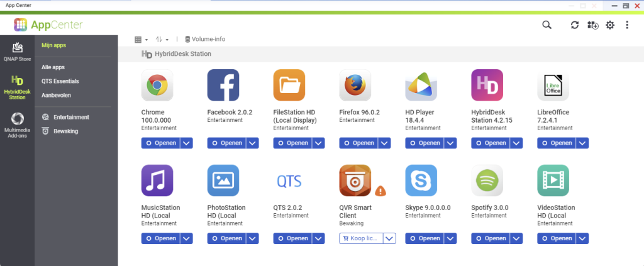This screenshot has height=266, width=644.
Task: Click the Facebook 2.0.2 title
Action: click(230, 112)
